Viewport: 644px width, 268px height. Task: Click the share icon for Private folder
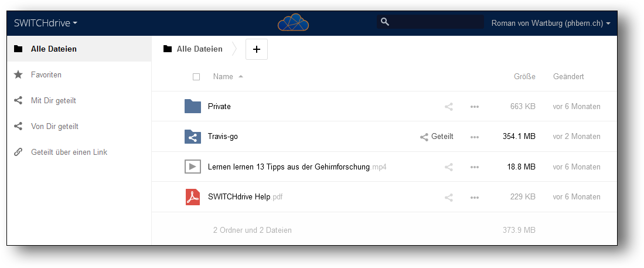click(449, 107)
